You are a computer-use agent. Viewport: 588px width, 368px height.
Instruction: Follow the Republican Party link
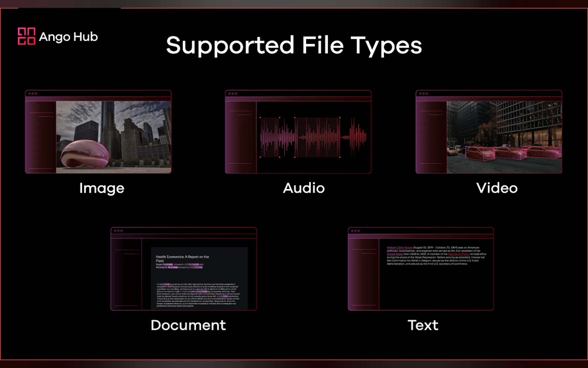tap(458, 254)
